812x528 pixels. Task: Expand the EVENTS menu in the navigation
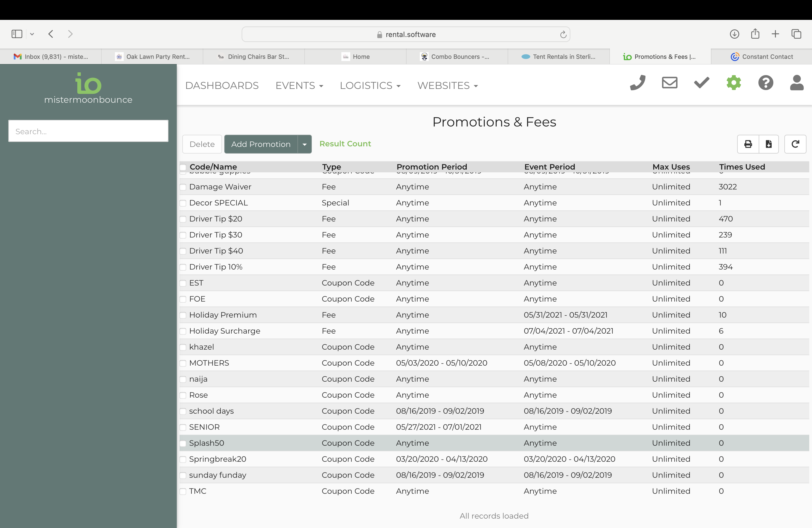click(299, 85)
